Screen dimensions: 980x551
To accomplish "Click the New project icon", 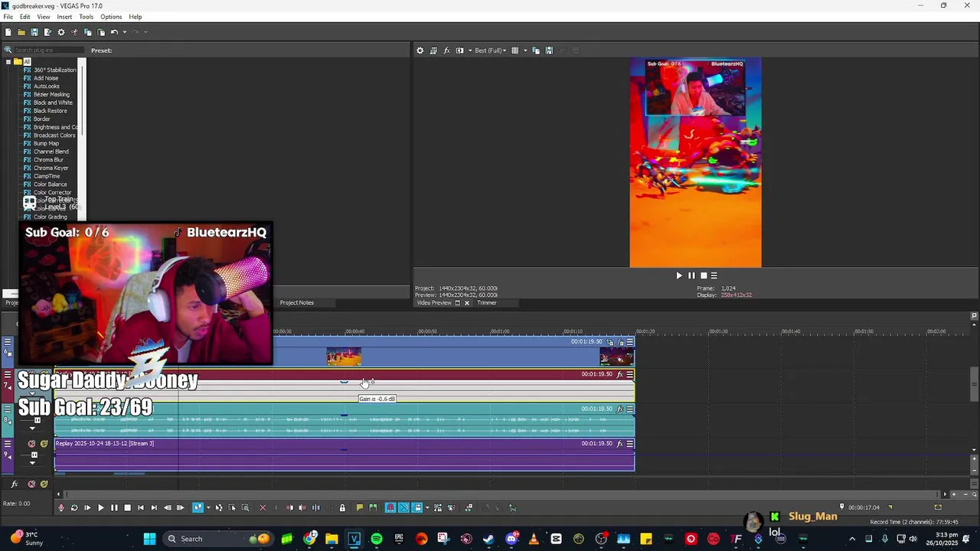I will pos(8,32).
